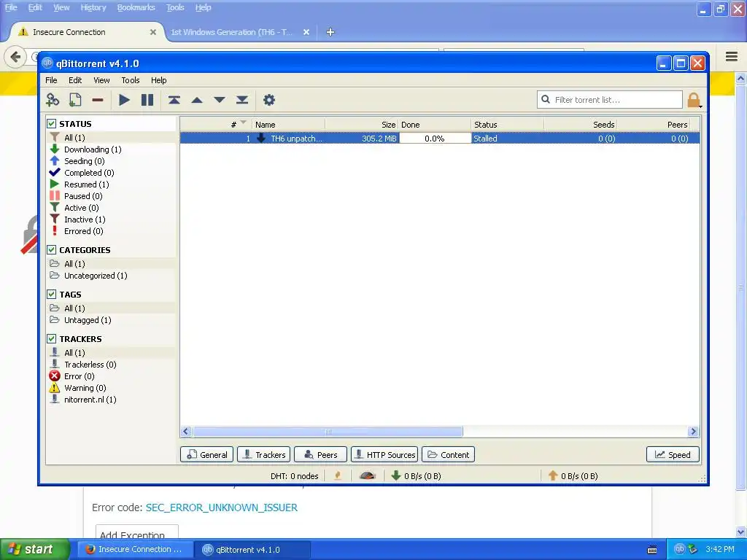The width and height of the screenshot is (747, 560).
Task: Select the nitorrent.nl (1) tracker filter
Action: coord(90,400)
